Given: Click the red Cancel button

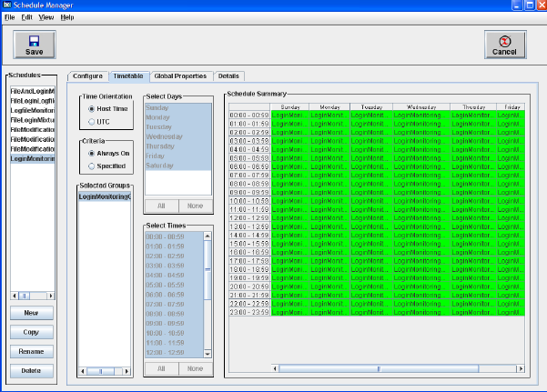Looking at the screenshot, I should point(503,45).
